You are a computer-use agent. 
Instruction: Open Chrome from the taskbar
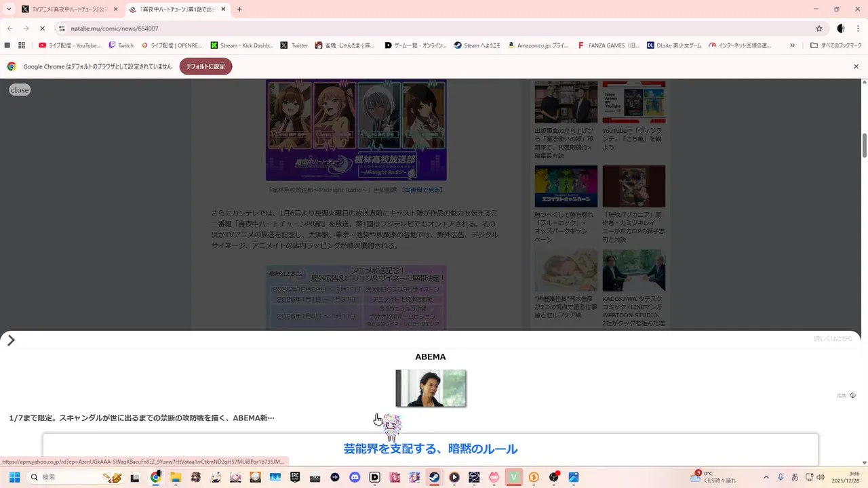(x=155, y=477)
